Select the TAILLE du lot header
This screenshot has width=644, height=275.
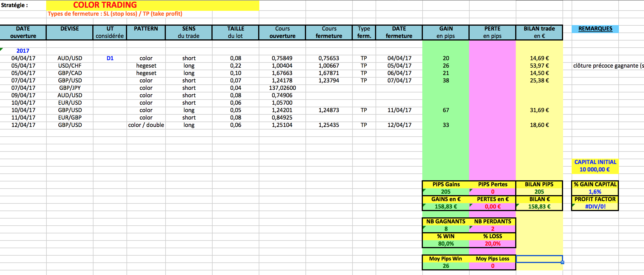click(236, 32)
